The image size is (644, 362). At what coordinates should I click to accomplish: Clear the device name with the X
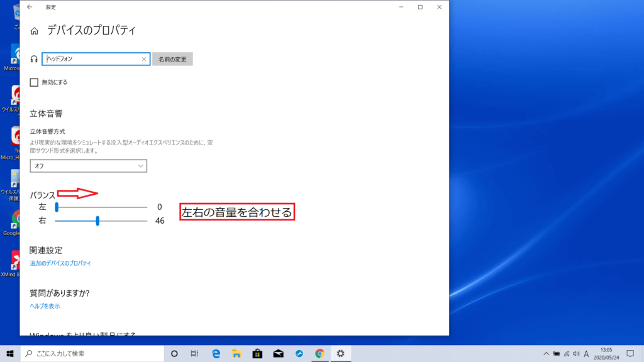144,59
